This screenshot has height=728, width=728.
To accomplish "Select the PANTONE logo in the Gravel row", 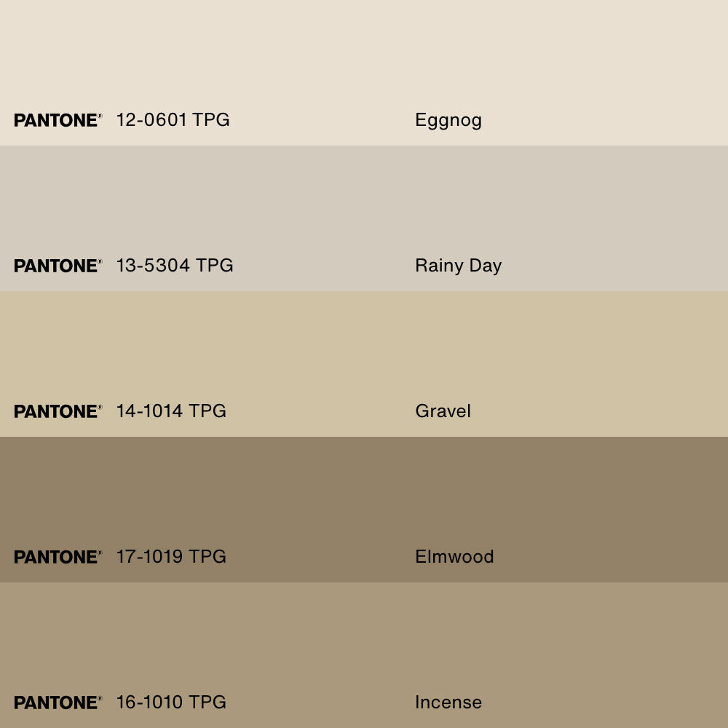I will 58,411.
